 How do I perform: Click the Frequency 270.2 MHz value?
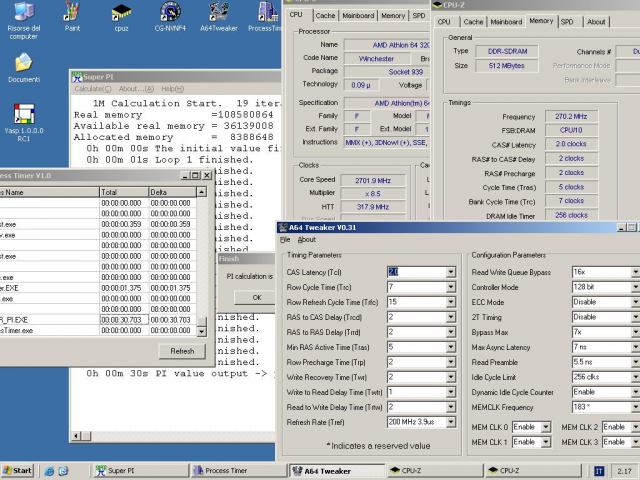[571, 116]
